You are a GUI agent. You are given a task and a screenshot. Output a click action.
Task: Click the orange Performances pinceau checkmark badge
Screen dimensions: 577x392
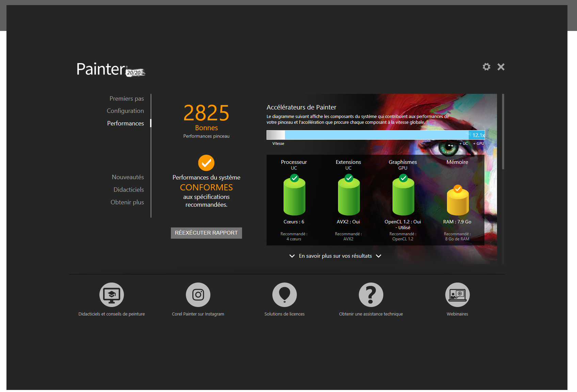(206, 163)
